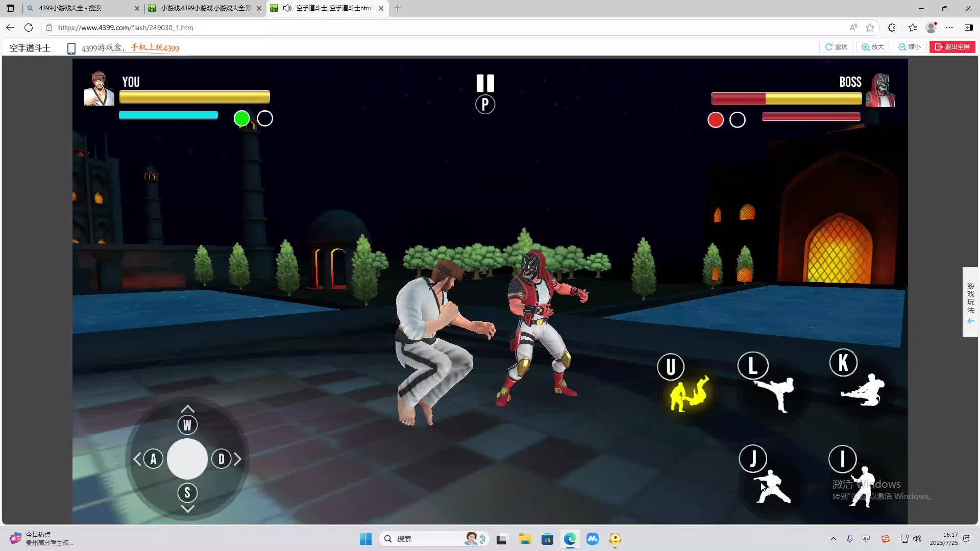The image size is (980, 551).
Task: Click the 缩小 zoom out button
Action: tap(910, 47)
